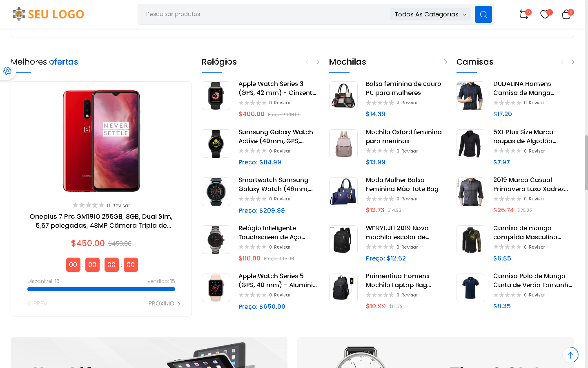Expand the Todas As Categorias dropdown
Viewport: 588px width, 368px height.
point(430,14)
